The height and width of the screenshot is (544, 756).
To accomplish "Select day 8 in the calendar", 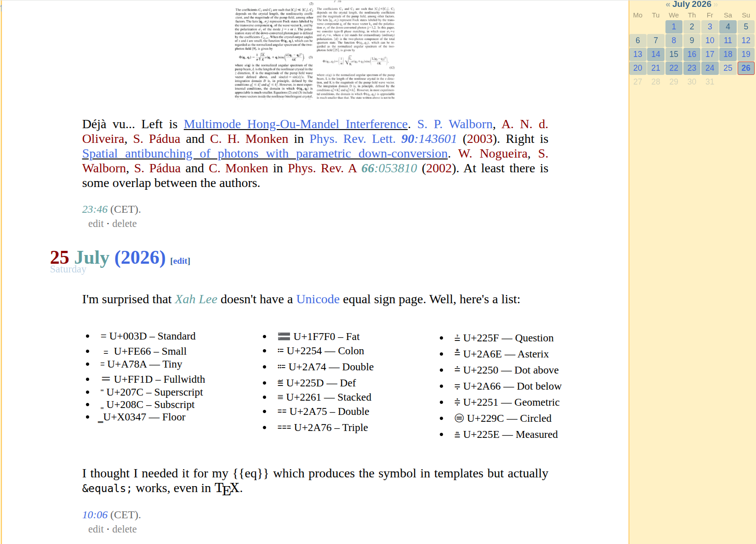I will [x=674, y=40].
